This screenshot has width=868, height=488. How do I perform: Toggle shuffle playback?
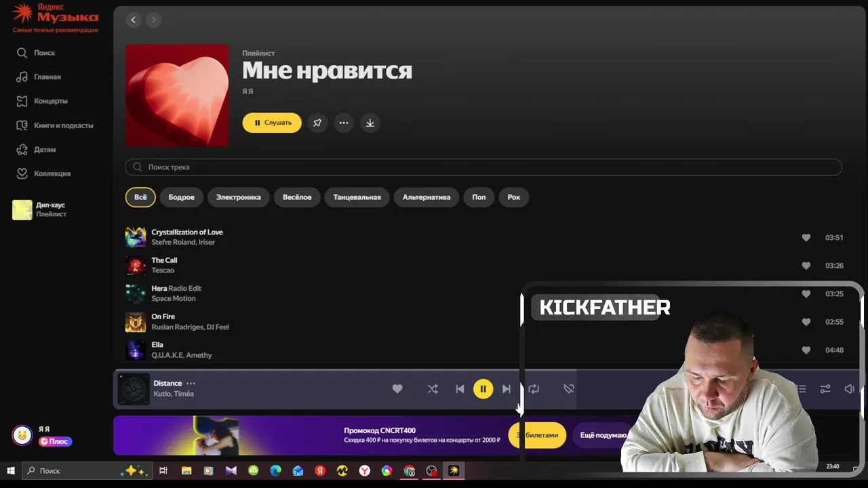(433, 389)
